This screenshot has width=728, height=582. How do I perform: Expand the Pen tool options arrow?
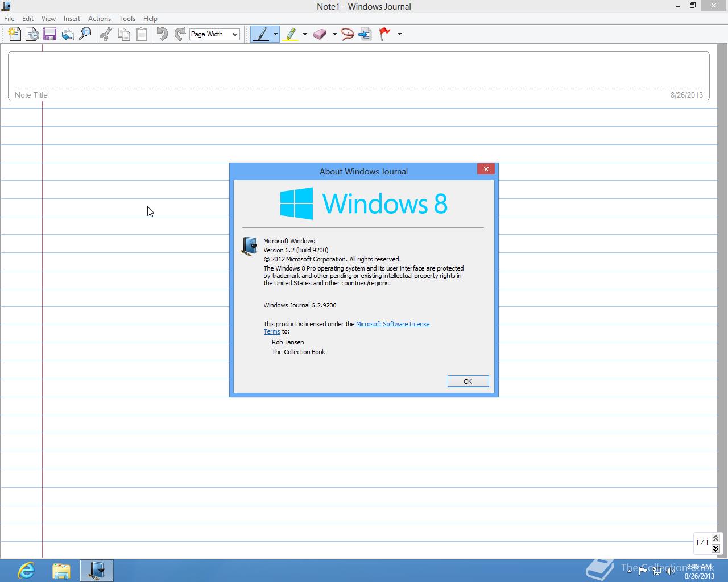(x=275, y=34)
